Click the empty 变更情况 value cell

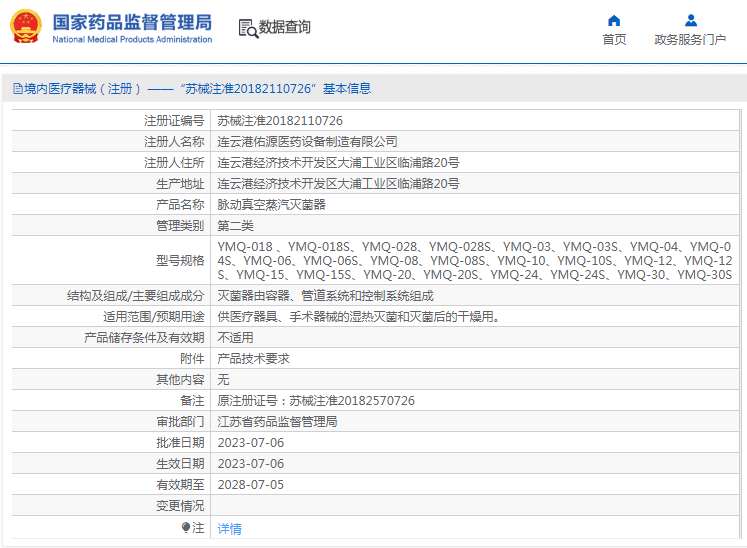click(x=474, y=506)
